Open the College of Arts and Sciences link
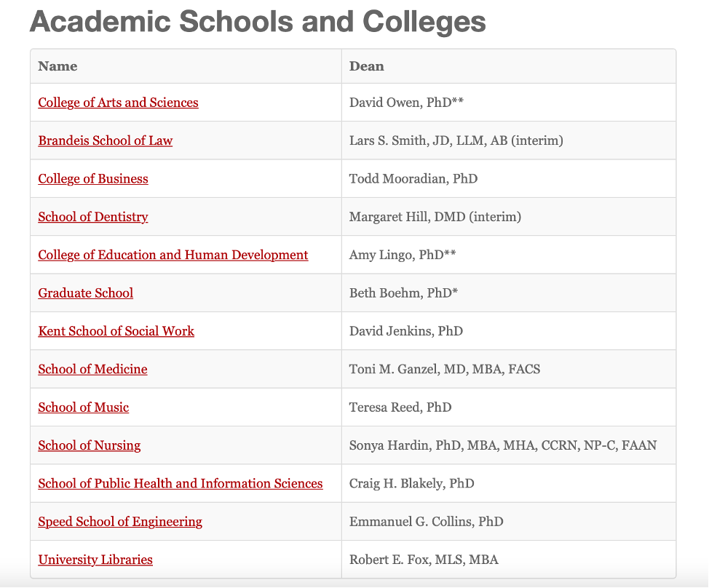 point(118,103)
